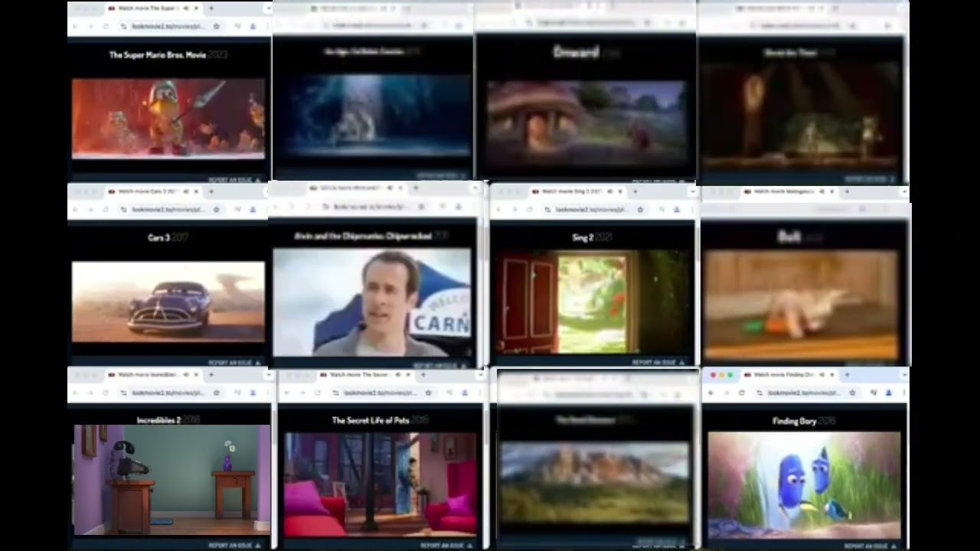The height and width of the screenshot is (551, 980).
Task: Select the 'Watch movie The Secret' tab
Action: tap(365, 375)
